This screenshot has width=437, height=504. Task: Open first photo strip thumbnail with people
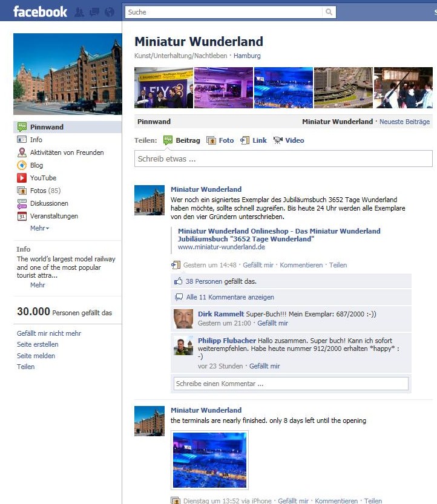(x=163, y=88)
